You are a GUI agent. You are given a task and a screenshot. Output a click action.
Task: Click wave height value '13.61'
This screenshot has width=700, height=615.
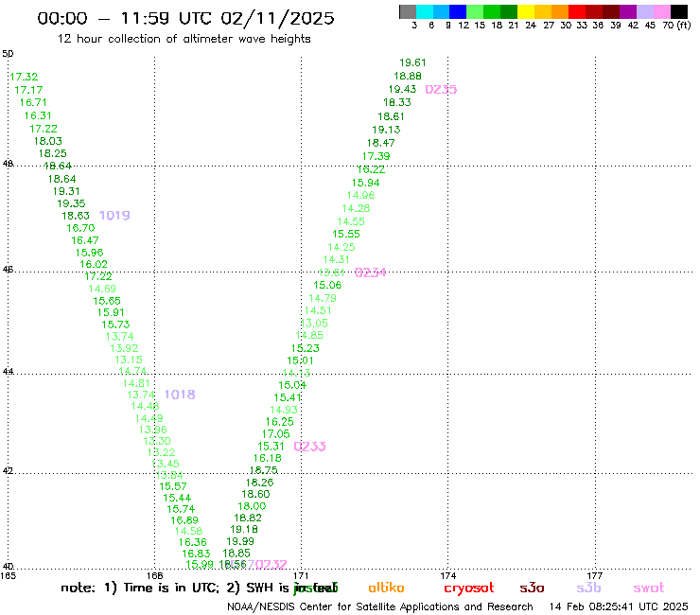331,272
